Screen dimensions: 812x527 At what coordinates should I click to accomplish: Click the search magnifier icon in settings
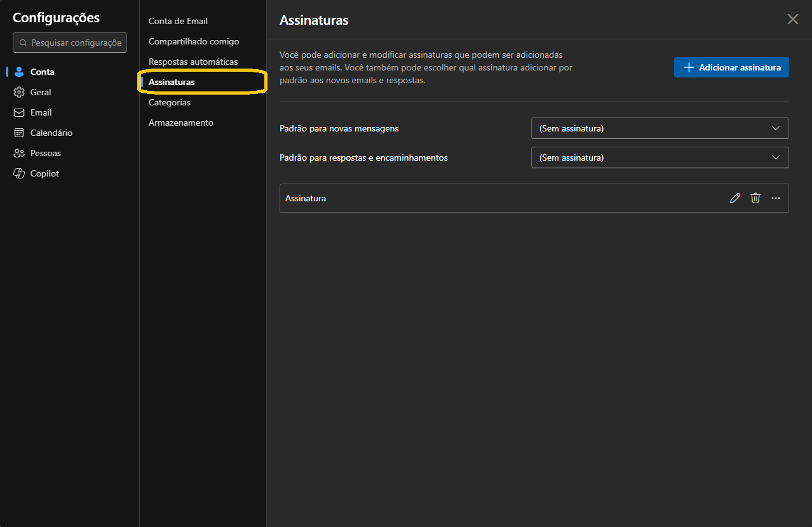[24, 43]
